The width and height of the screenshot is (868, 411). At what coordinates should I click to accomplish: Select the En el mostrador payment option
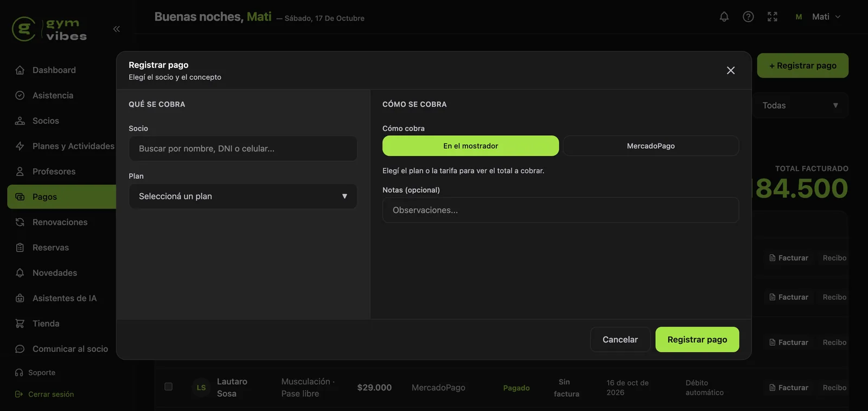470,146
